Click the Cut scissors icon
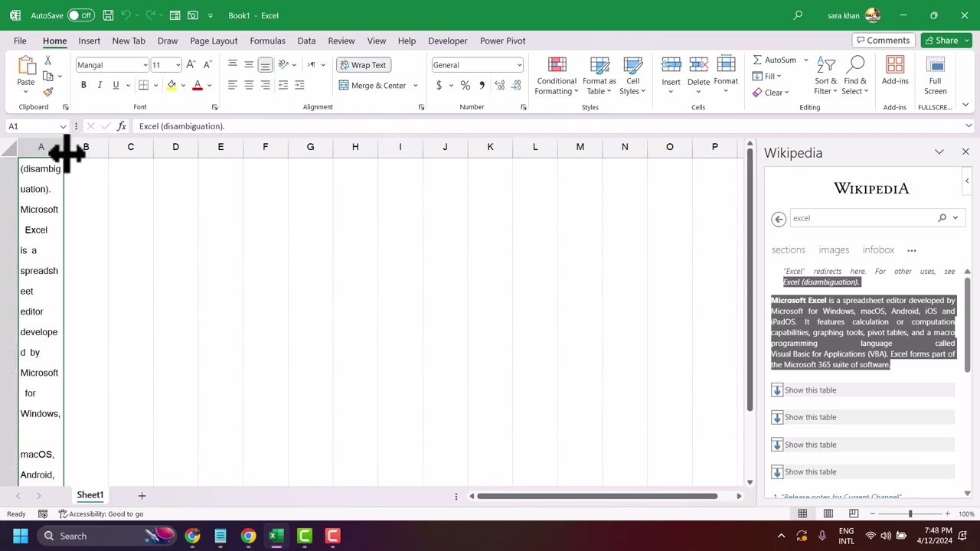This screenshot has height=551, width=980. click(47, 60)
